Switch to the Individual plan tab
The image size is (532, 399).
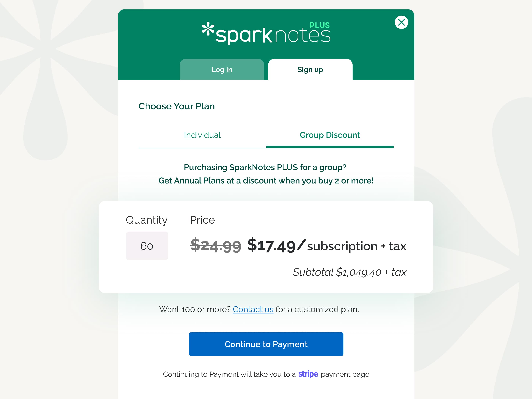(x=202, y=135)
